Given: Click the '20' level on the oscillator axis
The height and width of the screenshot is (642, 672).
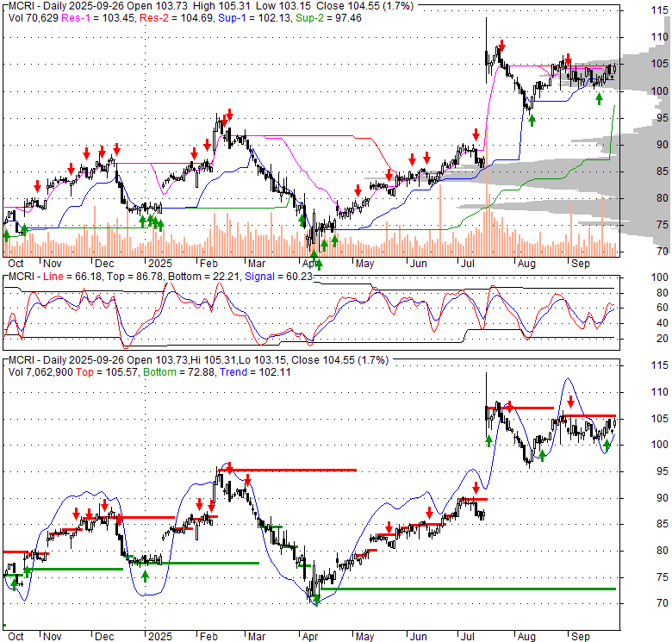Looking at the screenshot, I should tap(663, 339).
